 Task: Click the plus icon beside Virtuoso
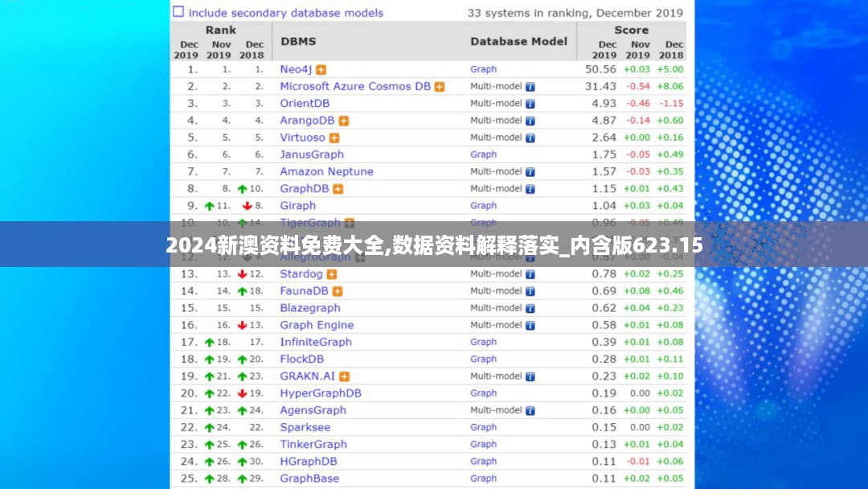(334, 138)
